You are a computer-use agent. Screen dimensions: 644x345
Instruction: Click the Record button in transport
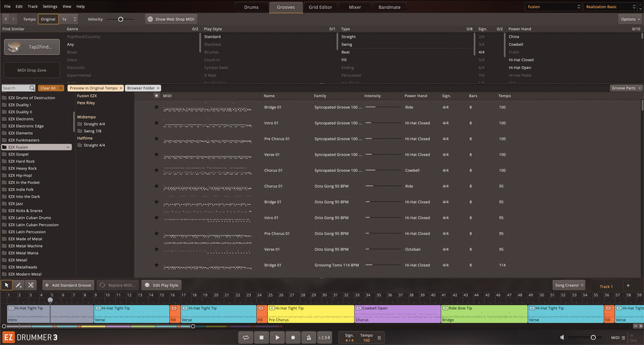pyautogui.click(x=292, y=338)
